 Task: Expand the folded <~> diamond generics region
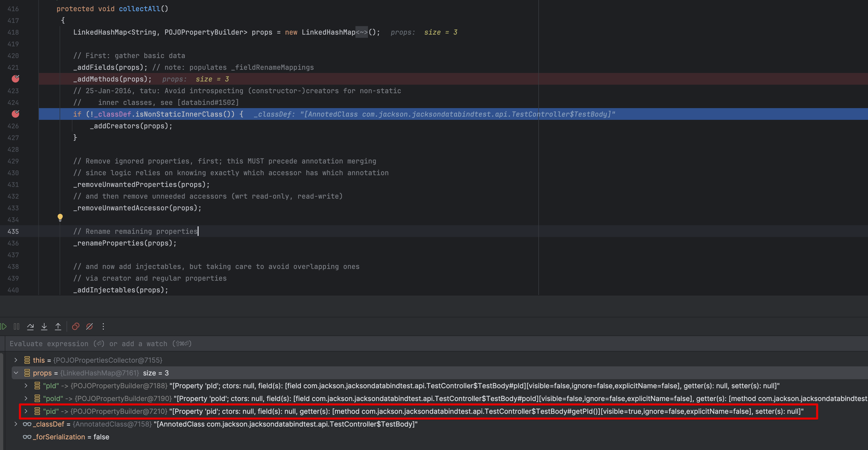coord(362,32)
